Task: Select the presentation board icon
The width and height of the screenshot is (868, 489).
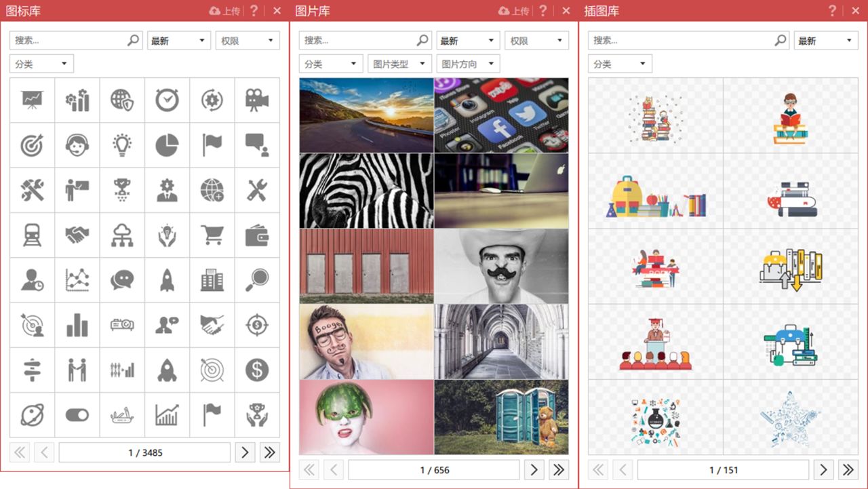Action: [x=32, y=100]
